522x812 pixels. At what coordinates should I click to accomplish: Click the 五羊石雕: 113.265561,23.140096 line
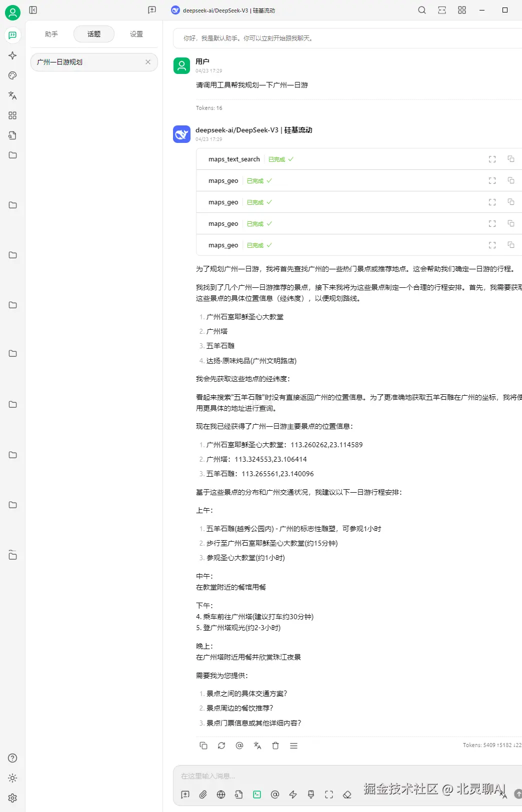pyautogui.click(x=260, y=474)
